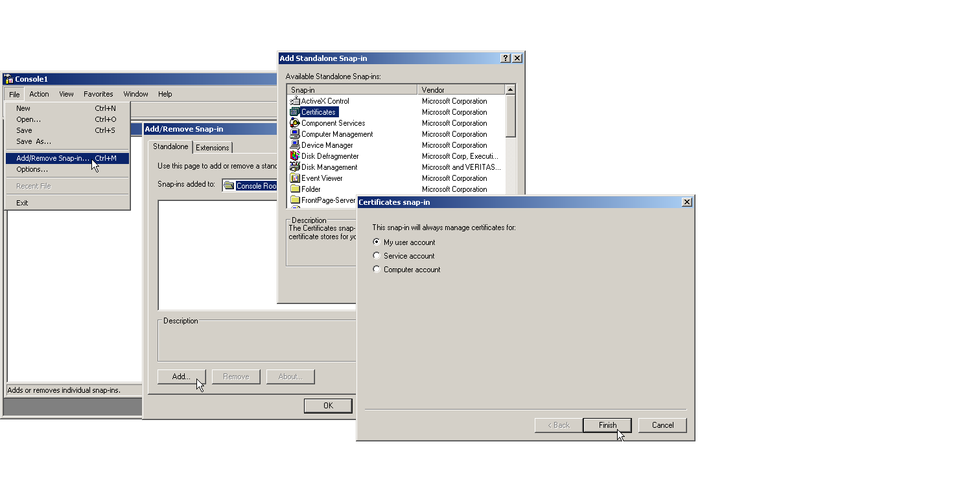Click the Disk Management icon
This screenshot has height=490, width=980.
(x=295, y=167)
